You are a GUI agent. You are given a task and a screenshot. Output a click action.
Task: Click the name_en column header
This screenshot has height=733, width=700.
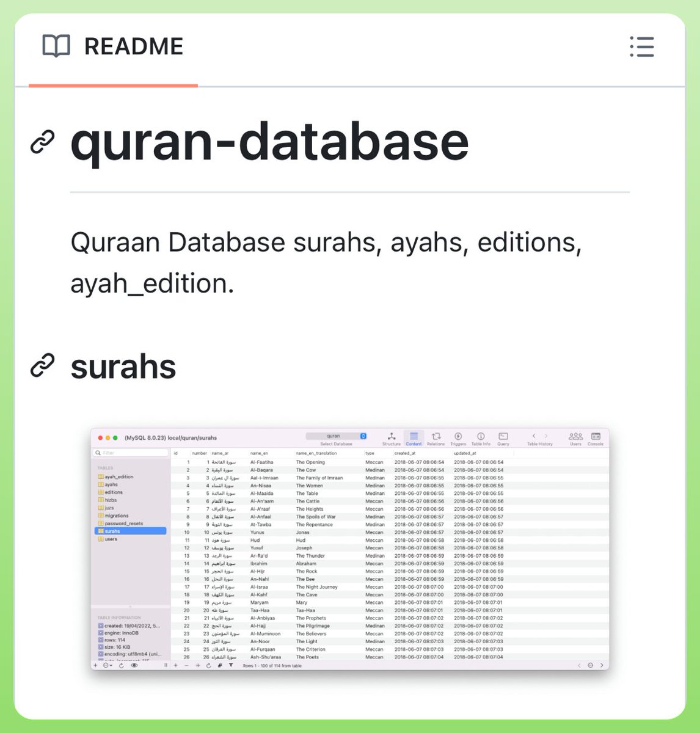259,453
